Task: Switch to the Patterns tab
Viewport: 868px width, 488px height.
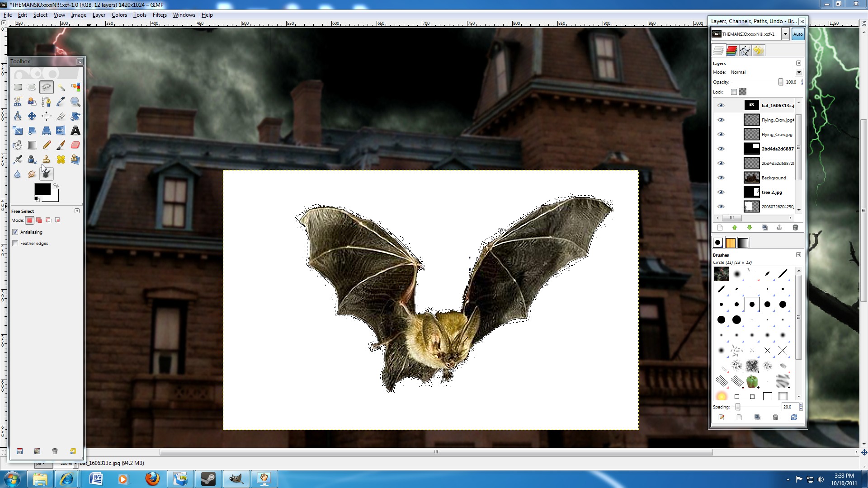Action: (x=731, y=243)
